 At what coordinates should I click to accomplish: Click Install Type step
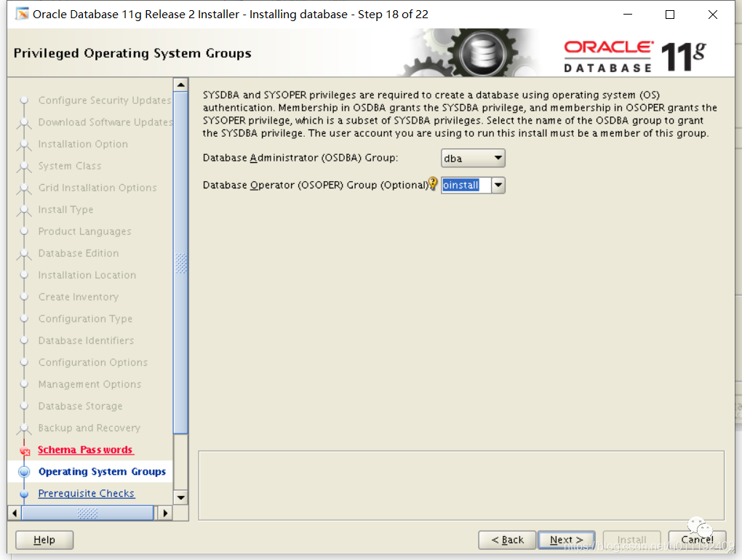[65, 209]
